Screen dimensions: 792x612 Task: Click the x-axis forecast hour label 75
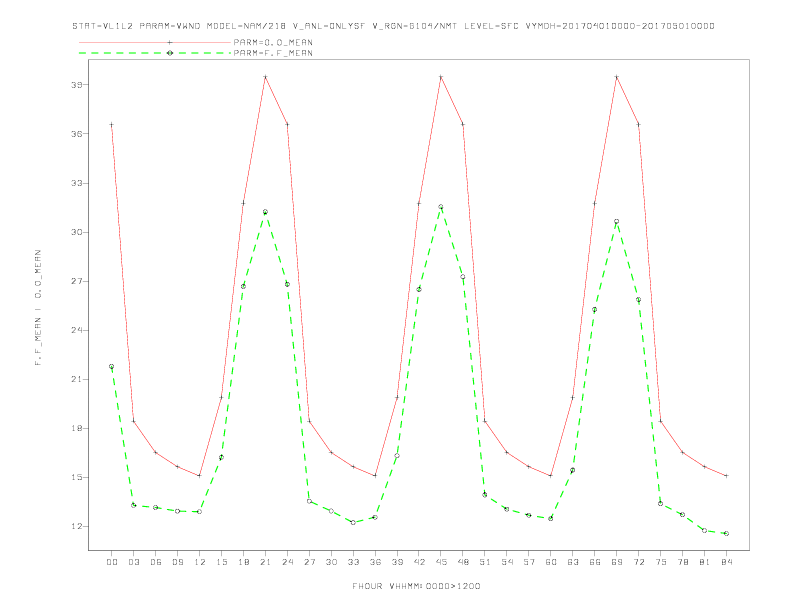[661, 562]
